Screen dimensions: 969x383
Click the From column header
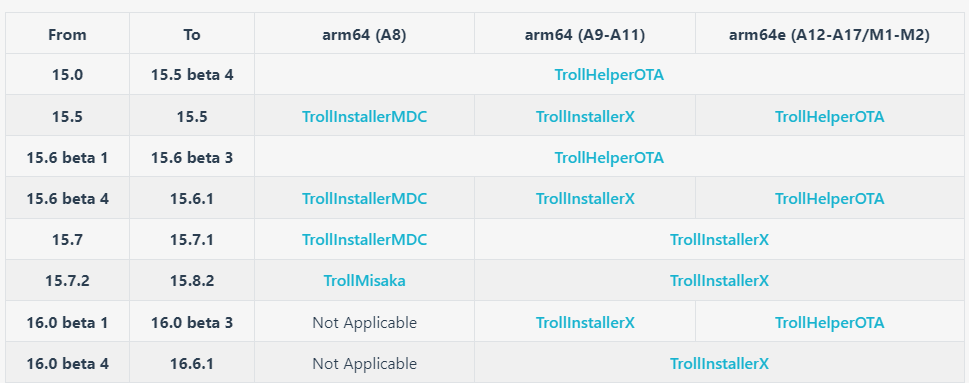click(x=67, y=35)
